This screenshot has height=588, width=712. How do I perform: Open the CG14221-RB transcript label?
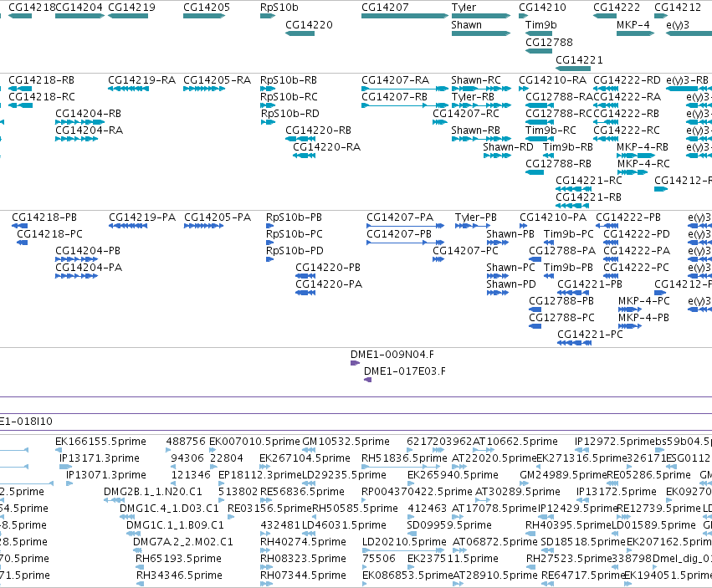click(588, 197)
